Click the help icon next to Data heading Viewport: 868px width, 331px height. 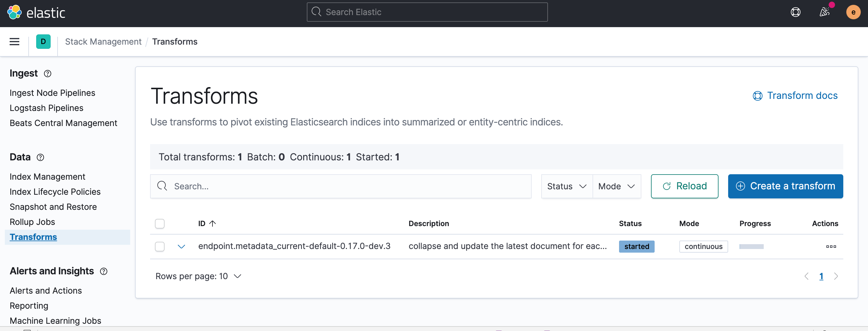tap(40, 157)
